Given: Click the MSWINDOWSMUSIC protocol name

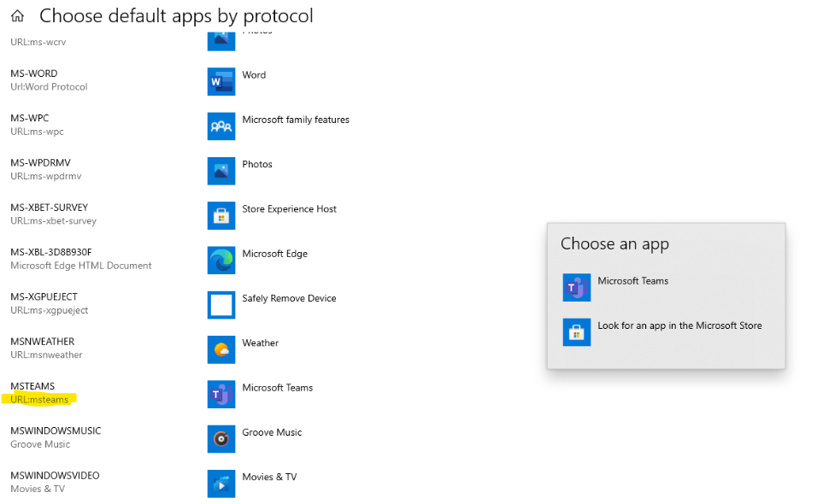Looking at the screenshot, I should 56,431.
